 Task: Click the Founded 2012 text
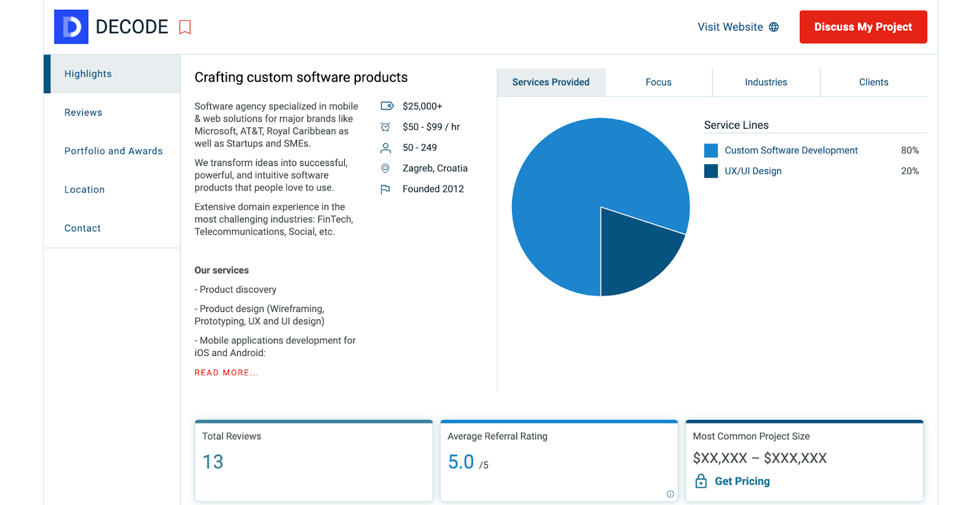pos(433,189)
